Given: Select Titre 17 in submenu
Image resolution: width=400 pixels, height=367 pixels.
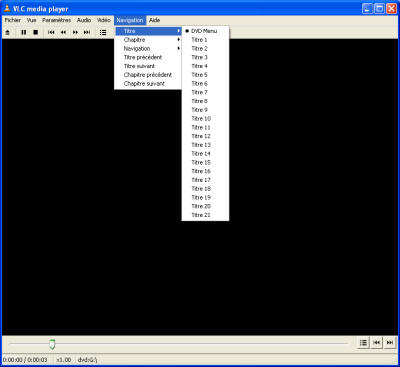Looking at the screenshot, I should (x=205, y=180).
